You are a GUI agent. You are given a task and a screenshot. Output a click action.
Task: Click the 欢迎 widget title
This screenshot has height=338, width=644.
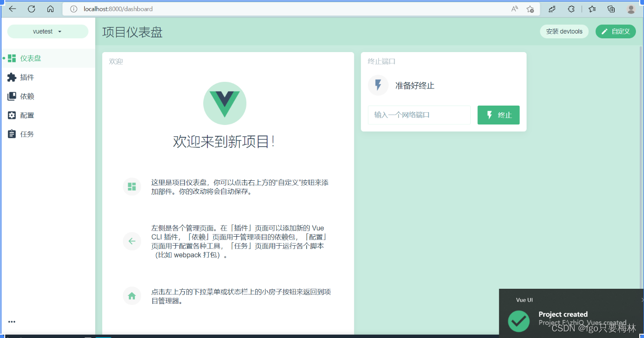116,62
